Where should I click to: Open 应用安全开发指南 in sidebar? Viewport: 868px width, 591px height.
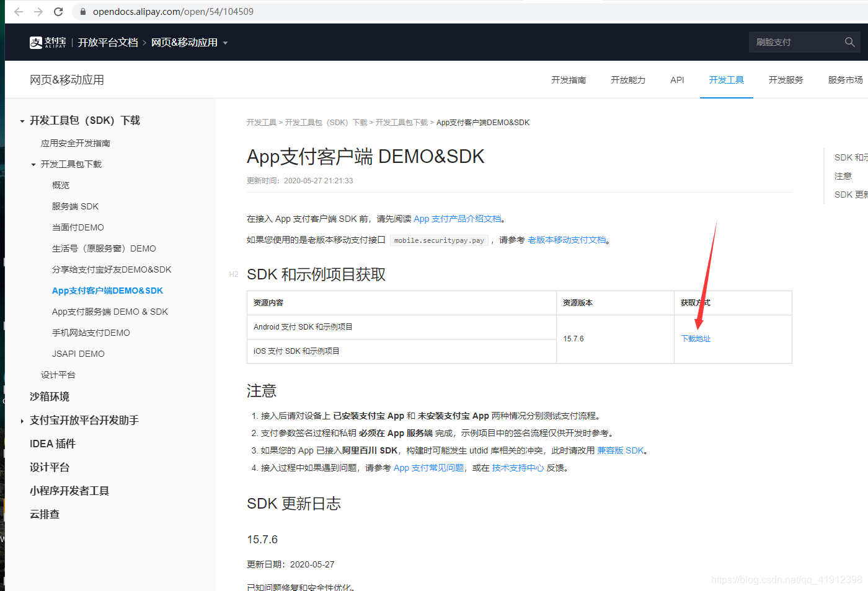[x=76, y=143]
